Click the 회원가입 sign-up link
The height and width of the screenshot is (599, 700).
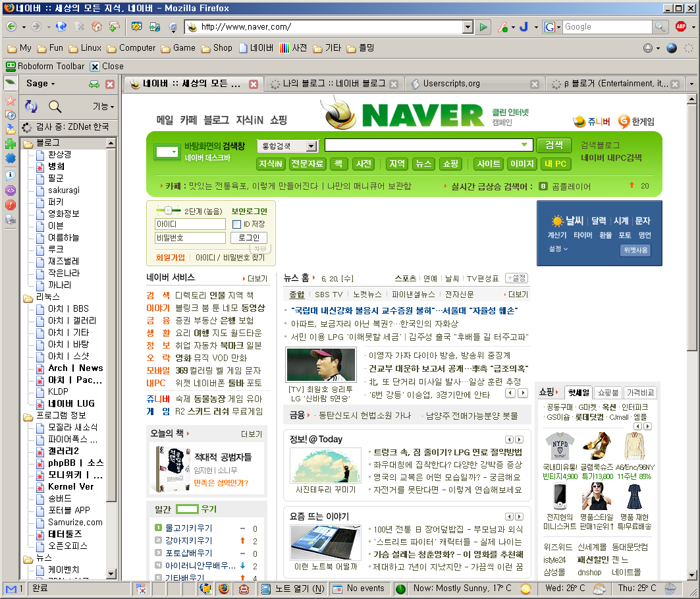point(170,257)
